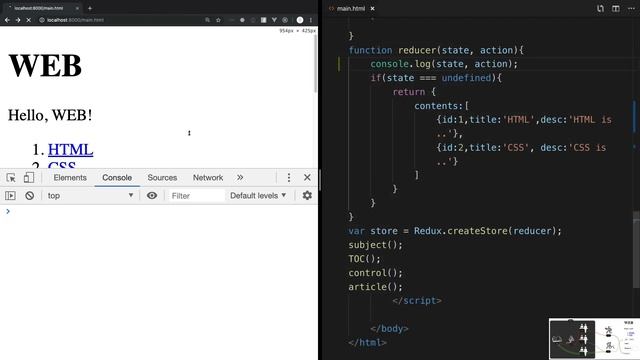Open the Chrome profile avatar

[300, 20]
